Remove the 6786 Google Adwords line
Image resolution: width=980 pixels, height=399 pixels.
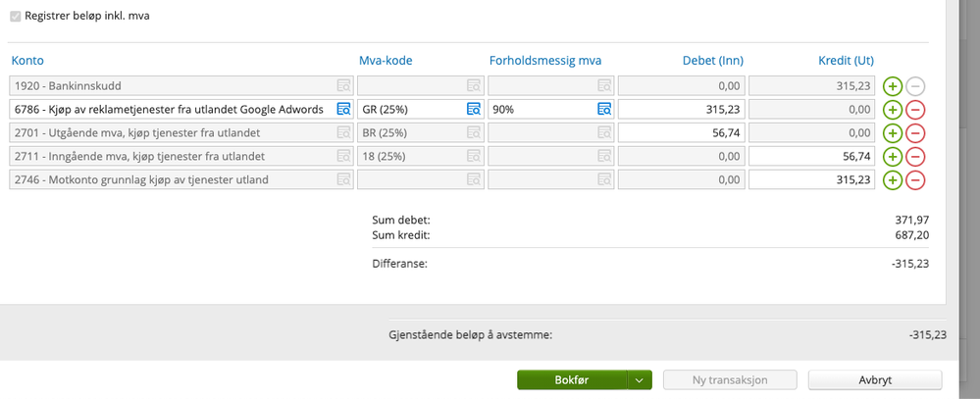click(915, 110)
